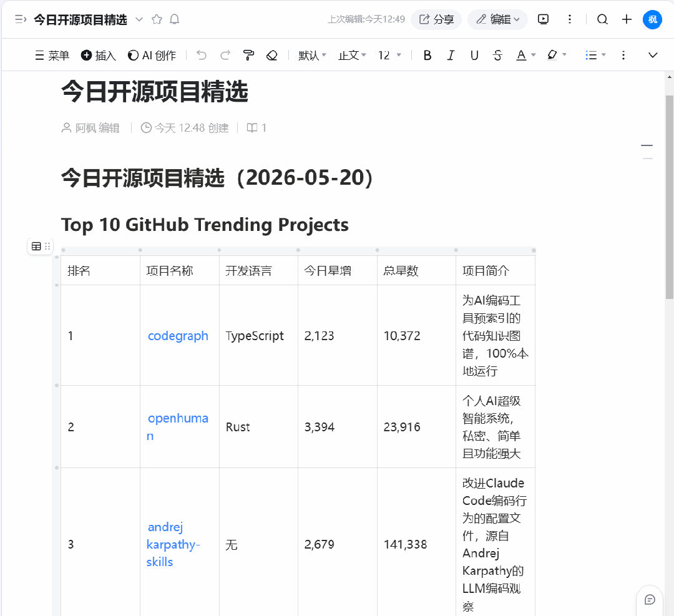Apply highlight color marker
This screenshot has width=674, height=616.
click(552, 56)
